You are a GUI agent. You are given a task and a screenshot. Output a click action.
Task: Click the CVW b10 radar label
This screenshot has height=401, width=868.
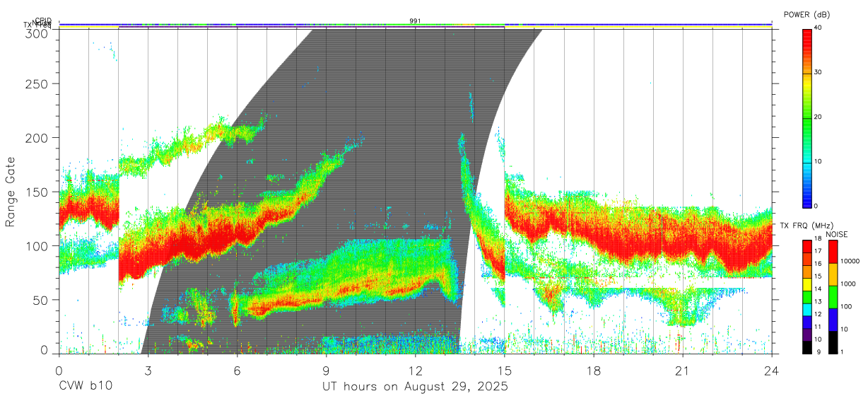point(85,387)
